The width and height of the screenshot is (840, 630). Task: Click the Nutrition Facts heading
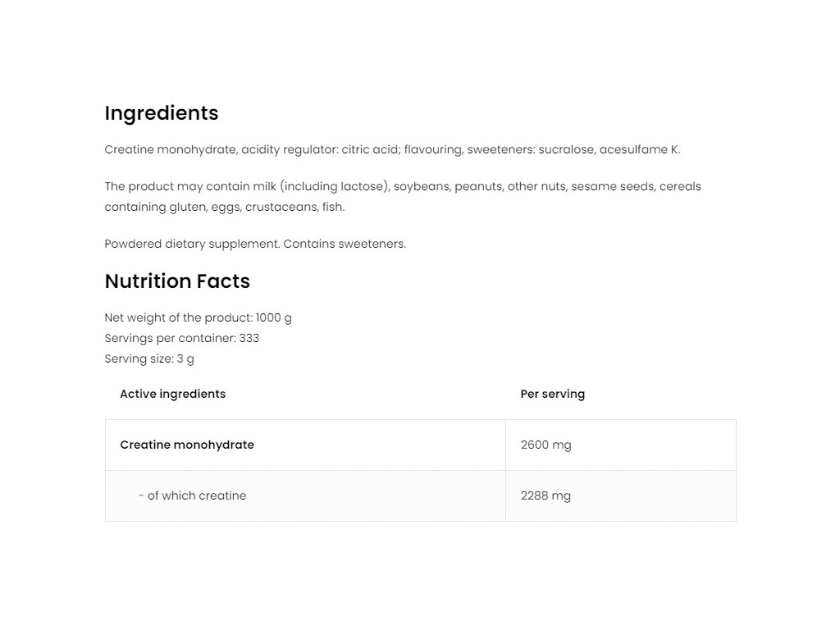click(177, 281)
